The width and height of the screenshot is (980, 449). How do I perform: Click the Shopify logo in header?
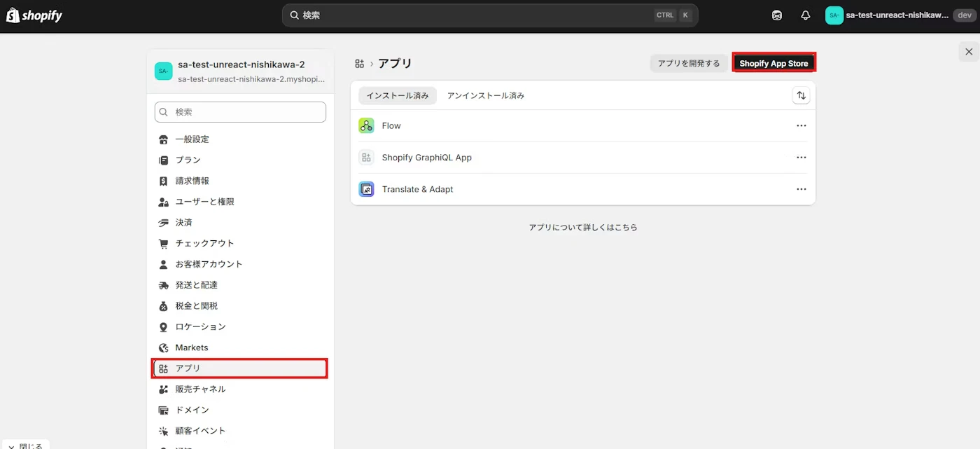pyautogui.click(x=34, y=15)
